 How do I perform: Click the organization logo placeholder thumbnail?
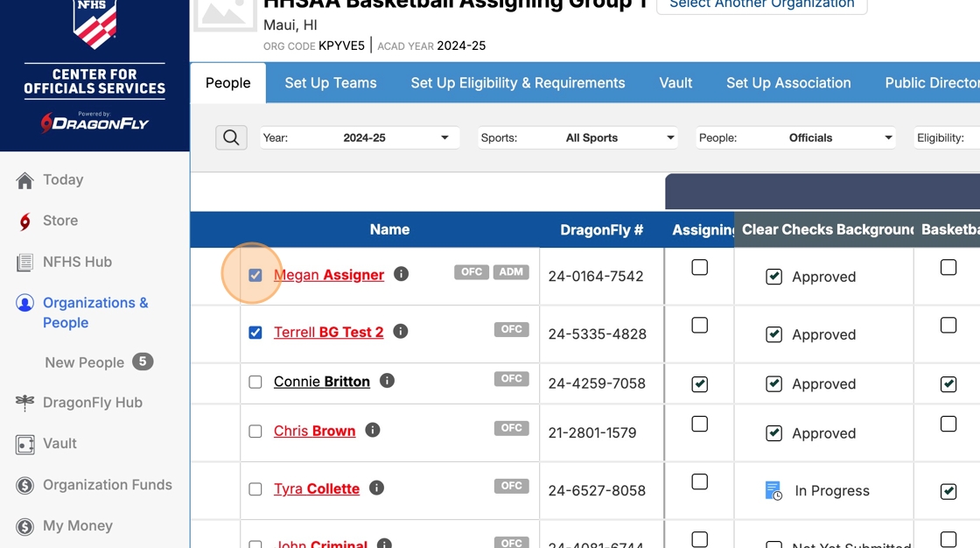(x=225, y=13)
